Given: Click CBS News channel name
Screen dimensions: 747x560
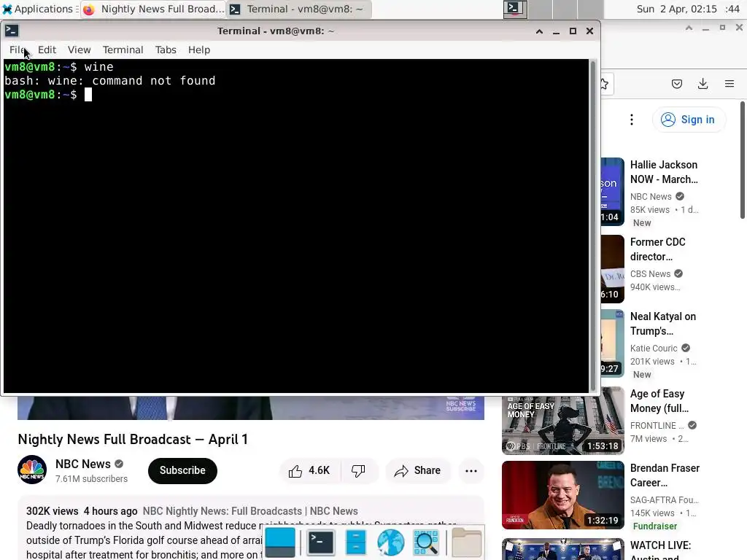Looking at the screenshot, I should pos(650,274).
